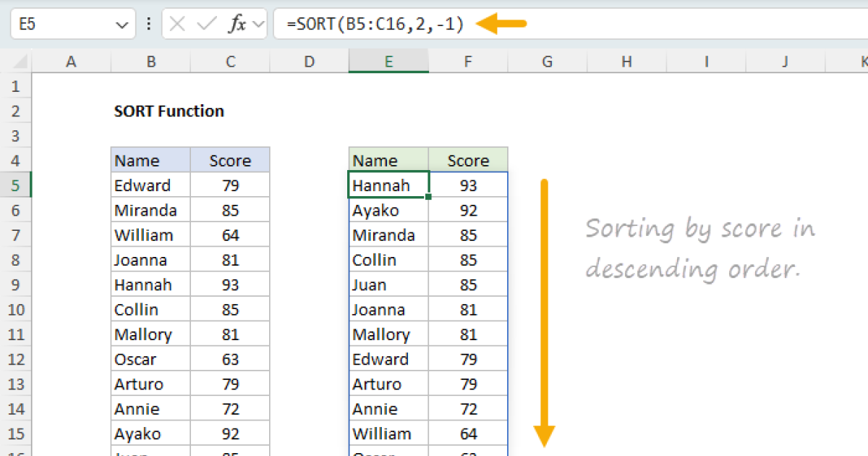
Task: Click the Cancel (X) icon in formula bar
Action: coord(178,24)
